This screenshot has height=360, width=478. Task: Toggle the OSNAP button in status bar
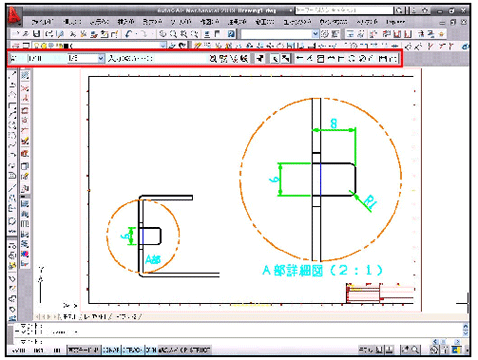[112, 350]
